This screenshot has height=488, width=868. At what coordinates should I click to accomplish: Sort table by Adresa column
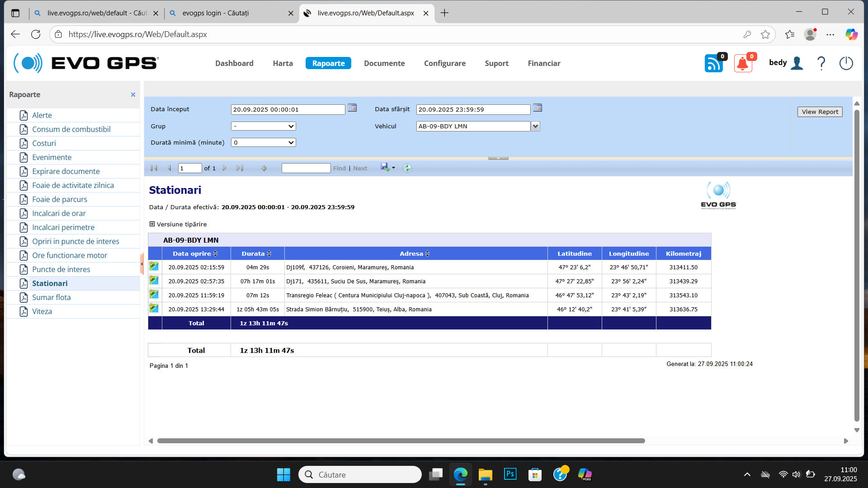tap(427, 254)
